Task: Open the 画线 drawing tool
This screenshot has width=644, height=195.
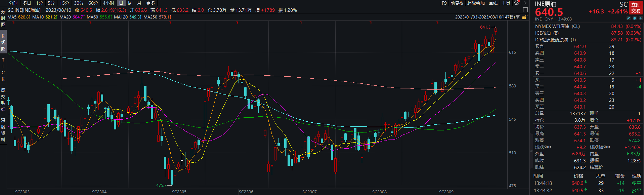Action: pyautogui.click(x=493, y=3)
